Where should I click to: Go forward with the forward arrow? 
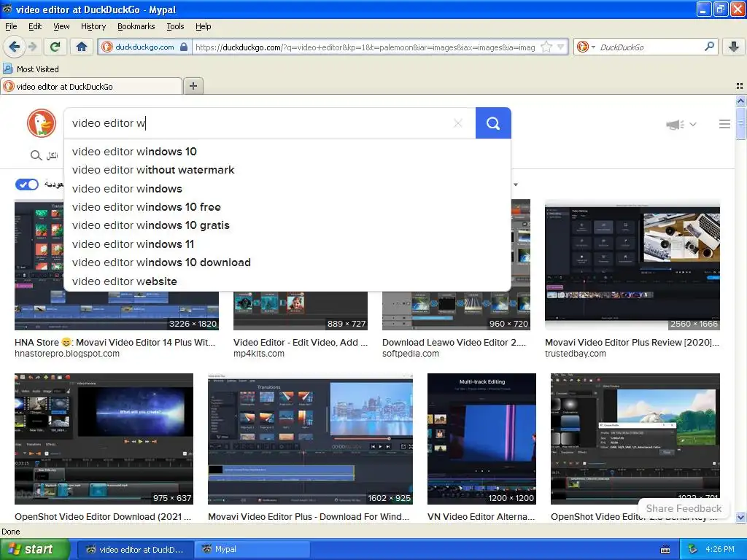click(32, 47)
